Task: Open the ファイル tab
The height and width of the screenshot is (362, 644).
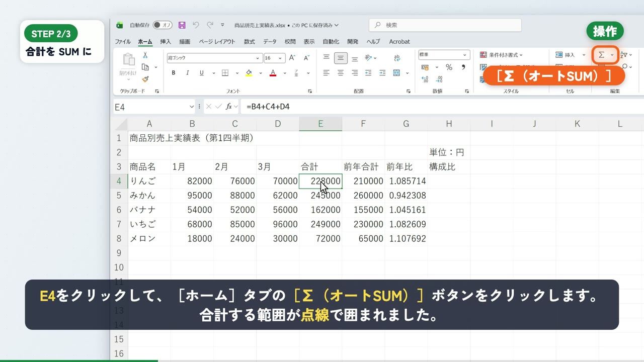Action: point(123,42)
